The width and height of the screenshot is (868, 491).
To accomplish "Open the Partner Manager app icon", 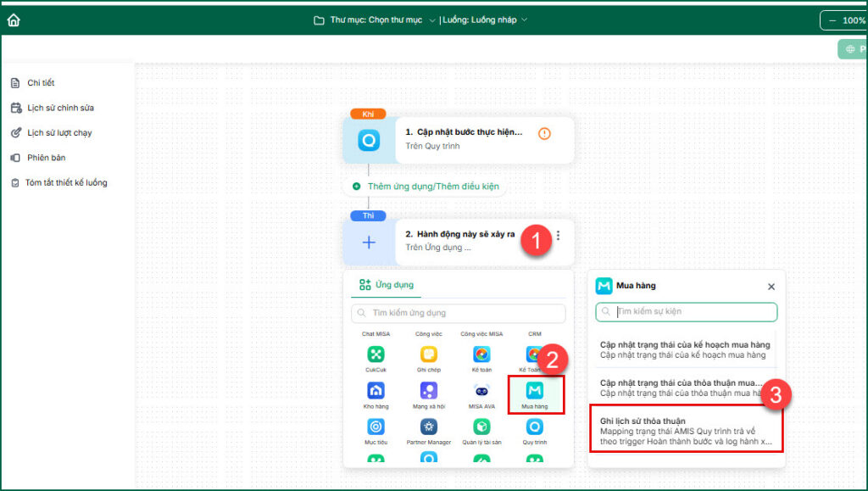I will [x=429, y=427].
